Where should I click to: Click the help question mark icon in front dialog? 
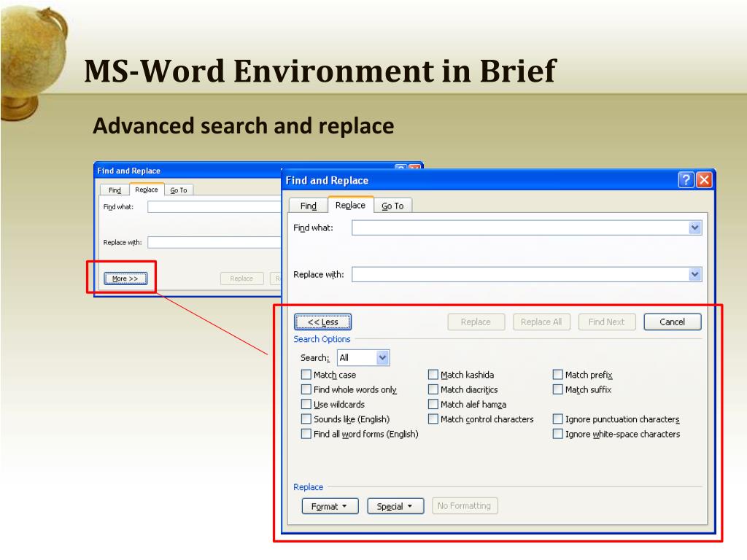point(686,180)
